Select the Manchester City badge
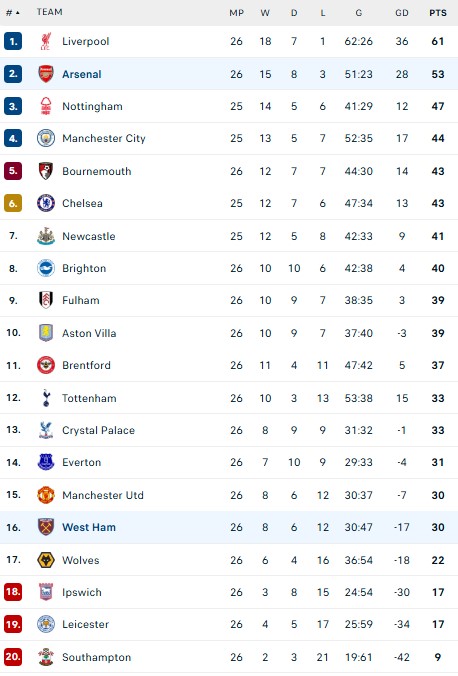 coord(46,138)
